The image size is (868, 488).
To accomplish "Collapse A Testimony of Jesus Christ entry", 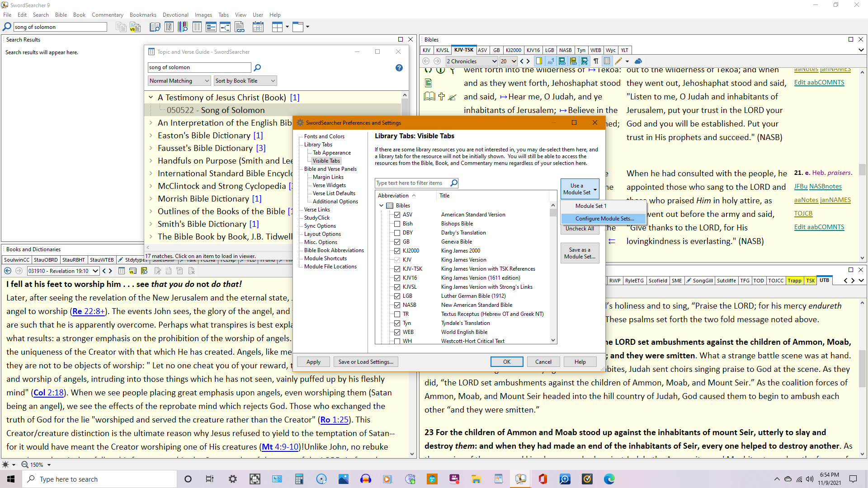I will click(151, 98).
